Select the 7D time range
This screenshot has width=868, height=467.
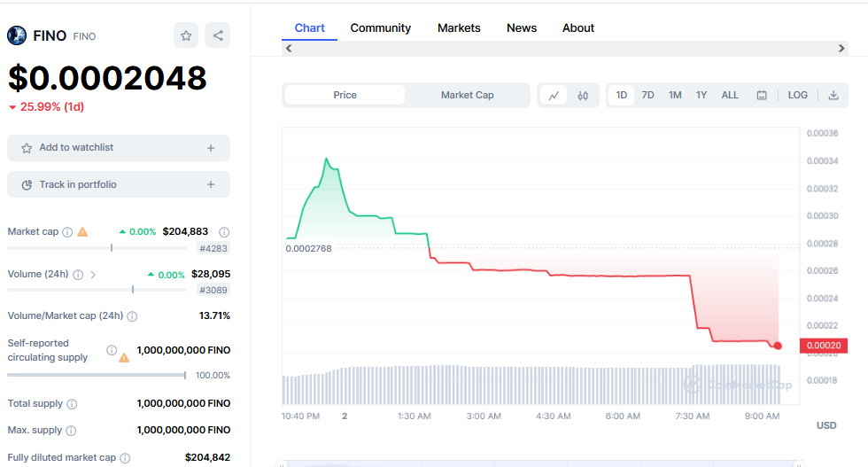click(x=647, y=96)
